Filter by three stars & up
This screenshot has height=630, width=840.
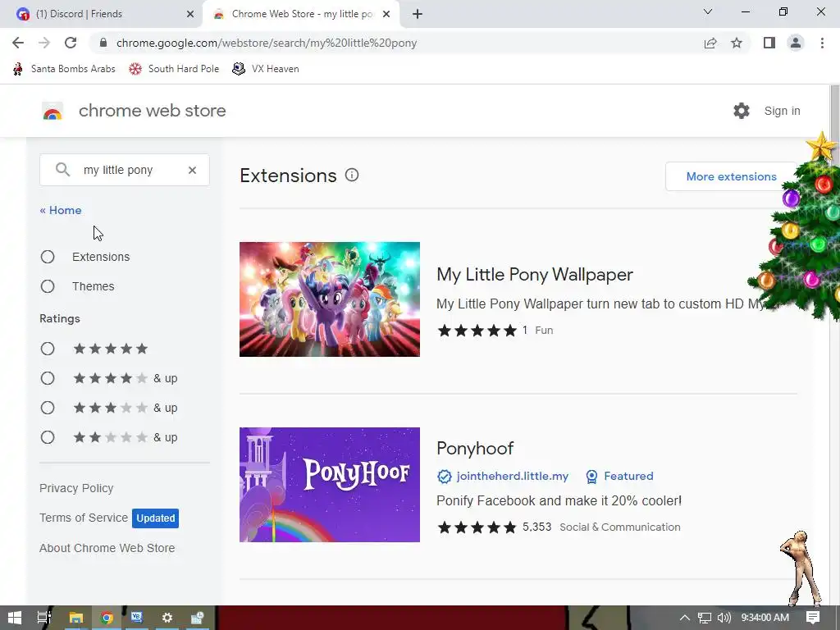pos(48,409)
